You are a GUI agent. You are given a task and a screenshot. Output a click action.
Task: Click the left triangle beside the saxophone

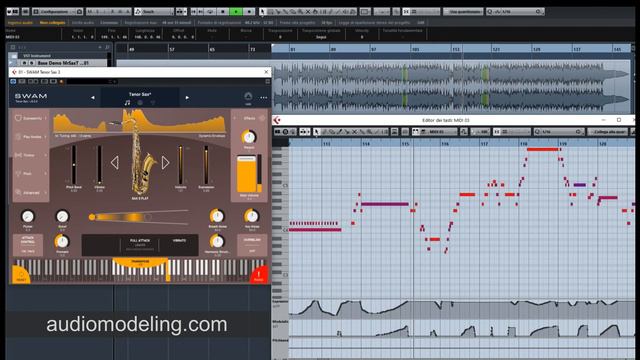(x=115, y=162)
